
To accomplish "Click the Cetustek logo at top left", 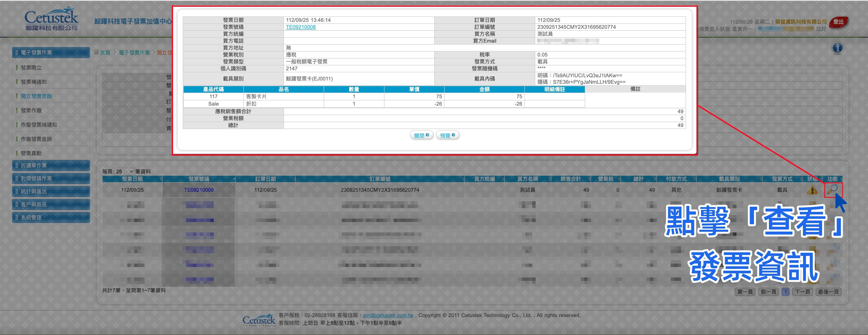I will [51, 19].
